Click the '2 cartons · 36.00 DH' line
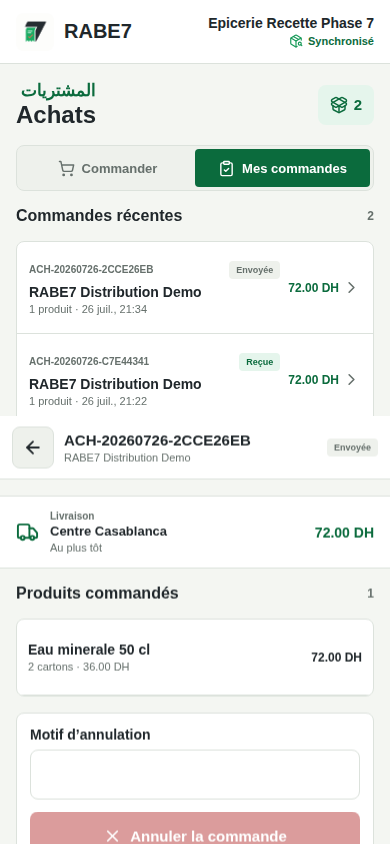390x844 pixels. click(79, 667)
